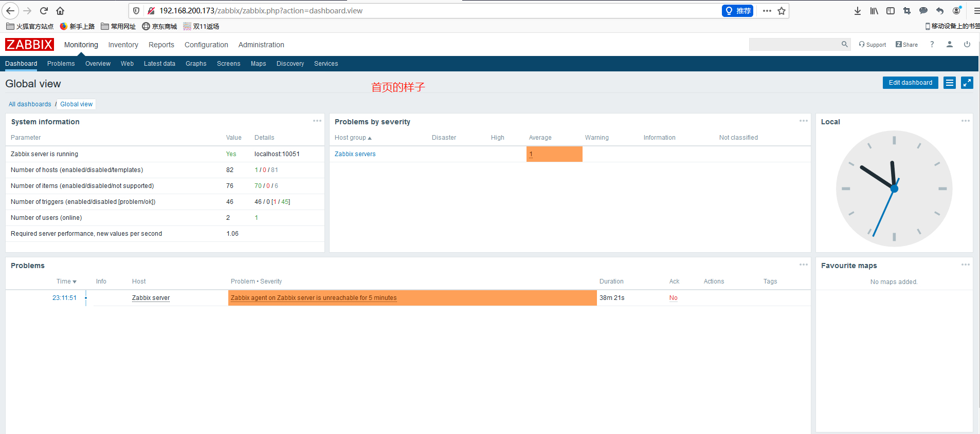Open the dashboard actions list icon
This screenshot has width=980, height=434.
[949, 83]
